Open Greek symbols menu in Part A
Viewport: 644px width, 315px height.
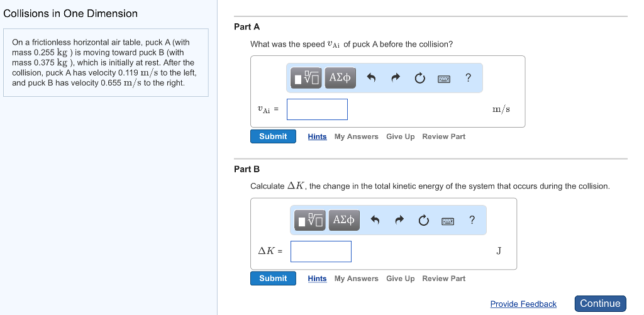(x=340, y=78)
